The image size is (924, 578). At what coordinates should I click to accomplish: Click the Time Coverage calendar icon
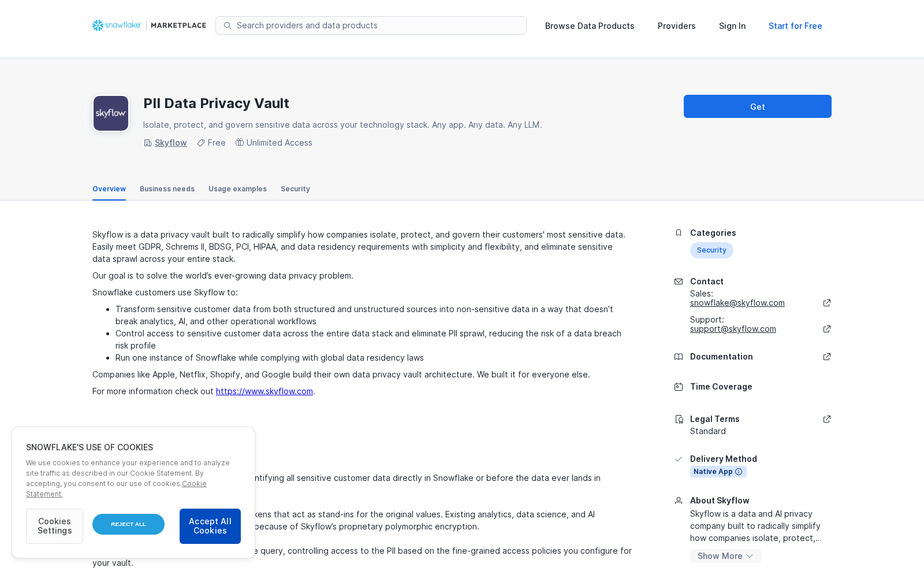click(x=679, y=387)
